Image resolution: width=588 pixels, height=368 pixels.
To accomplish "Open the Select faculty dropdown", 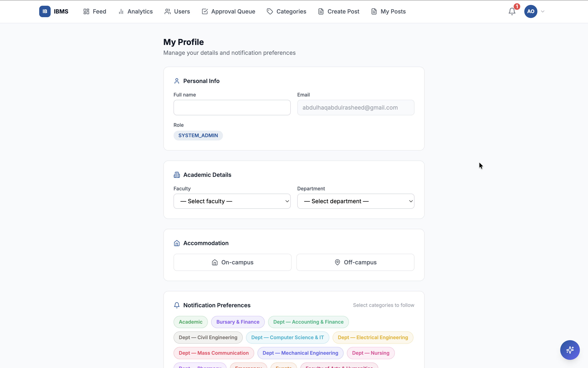I will 232,201.
